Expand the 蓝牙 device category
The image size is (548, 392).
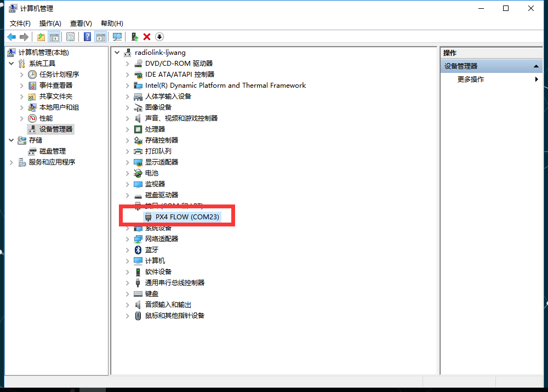128,250
